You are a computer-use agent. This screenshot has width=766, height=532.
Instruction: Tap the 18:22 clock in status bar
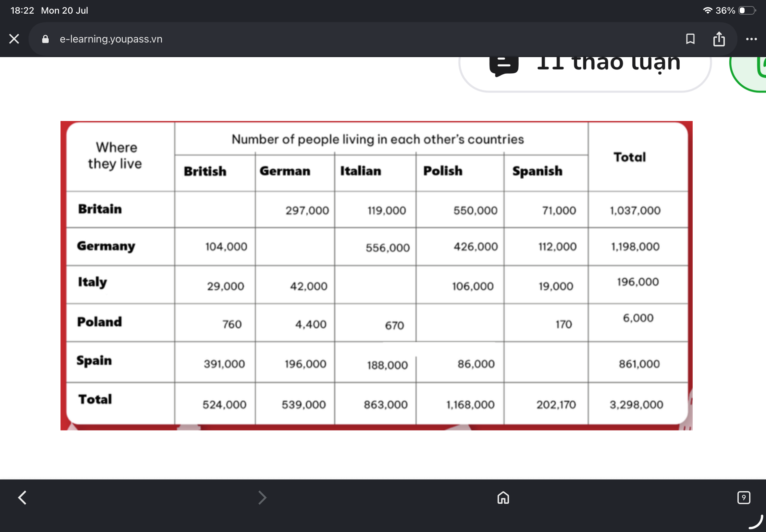(x=22, y=10)
